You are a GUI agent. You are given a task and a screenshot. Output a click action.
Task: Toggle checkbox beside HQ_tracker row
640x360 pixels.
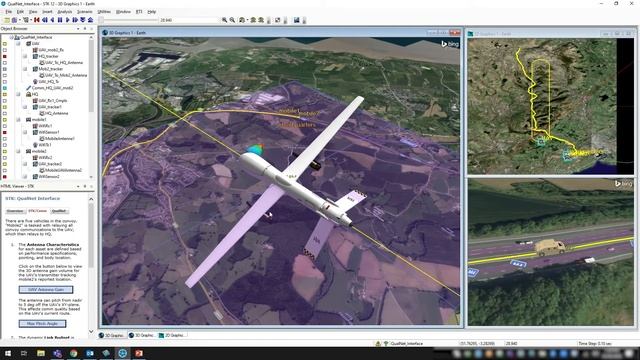click(x=4, y=56)
